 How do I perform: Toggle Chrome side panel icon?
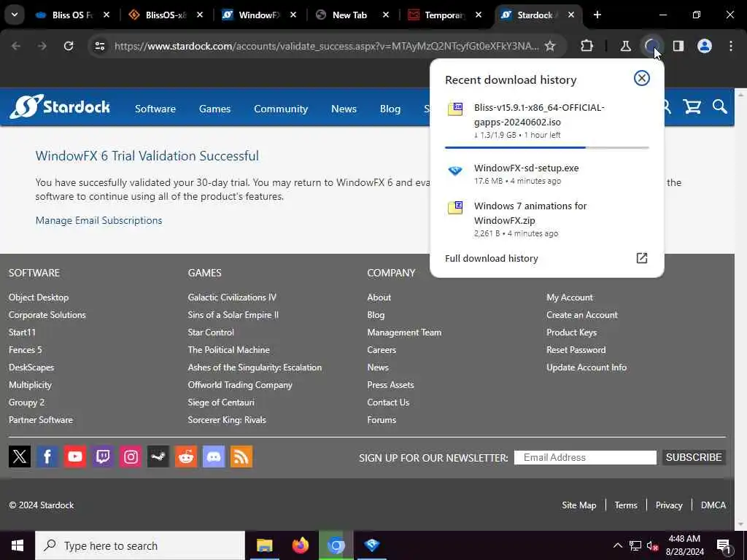pos(678,46)
